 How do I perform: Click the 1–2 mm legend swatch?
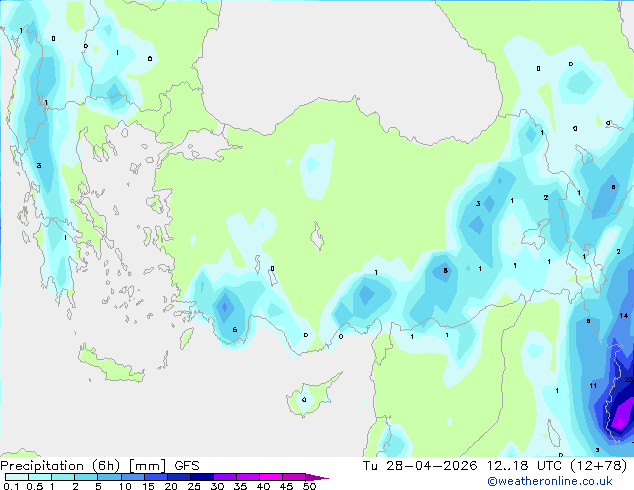(63, 477)
